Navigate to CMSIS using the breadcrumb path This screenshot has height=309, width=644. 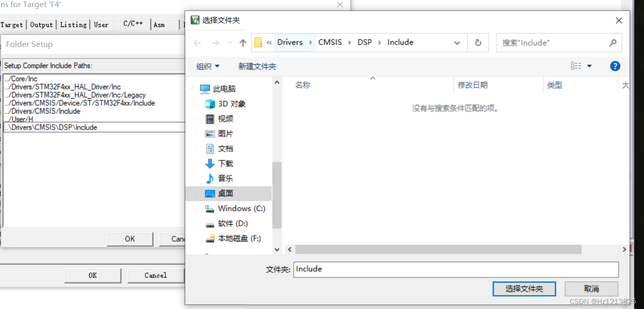(329, 42)
